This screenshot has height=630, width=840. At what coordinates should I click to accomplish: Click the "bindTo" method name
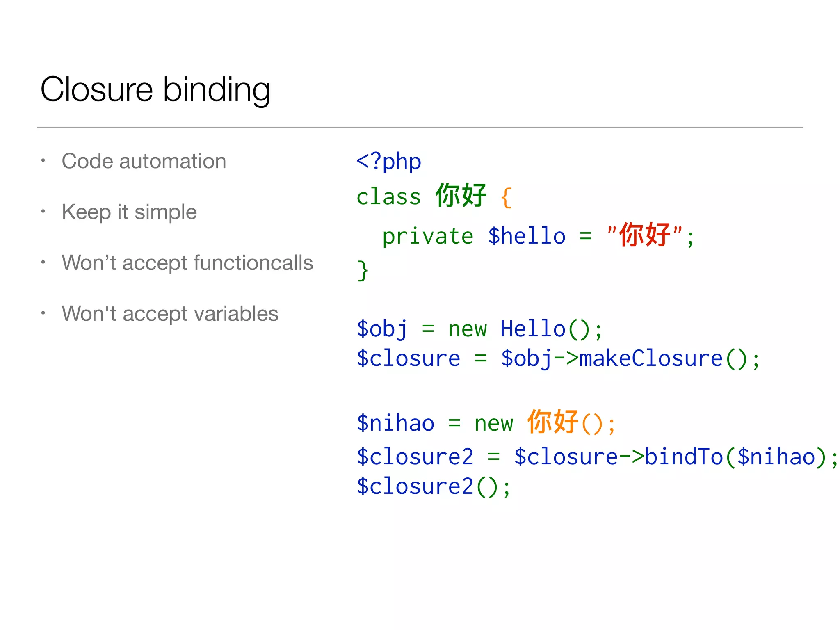684,457
